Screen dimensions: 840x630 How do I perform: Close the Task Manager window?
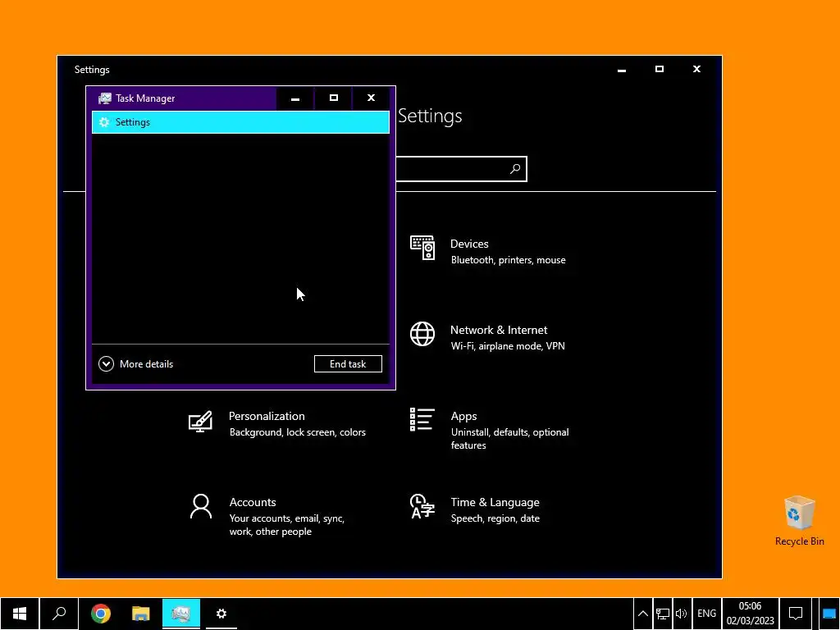pos(371,98)
